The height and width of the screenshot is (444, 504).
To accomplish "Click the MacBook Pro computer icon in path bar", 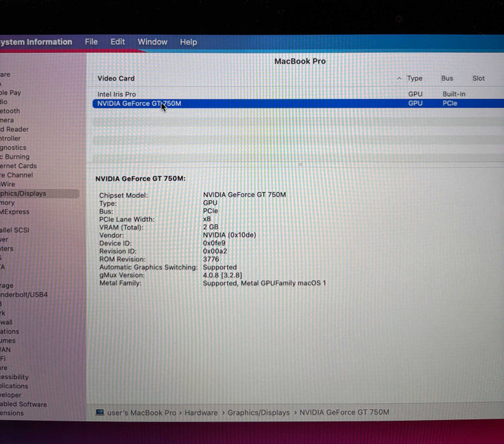I will (x=100, y=412).
